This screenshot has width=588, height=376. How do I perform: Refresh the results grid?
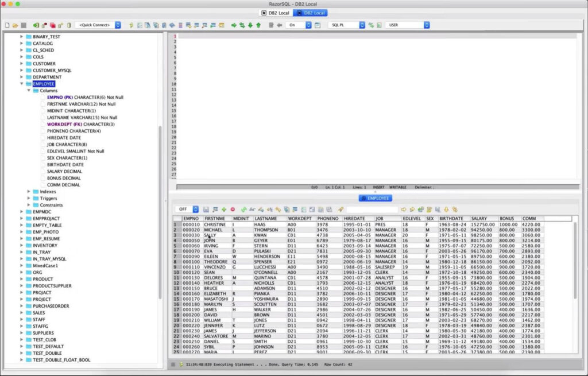pyautogui.click(x=243, y=209)
